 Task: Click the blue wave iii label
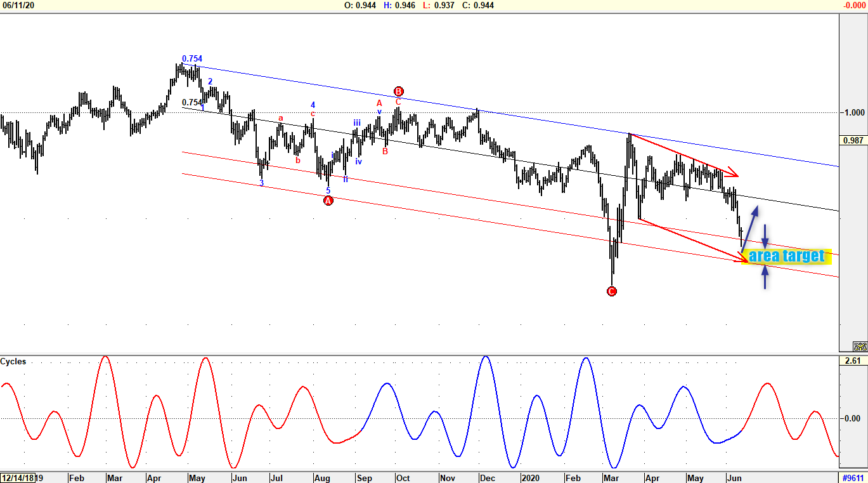click(x=358, y=123)
